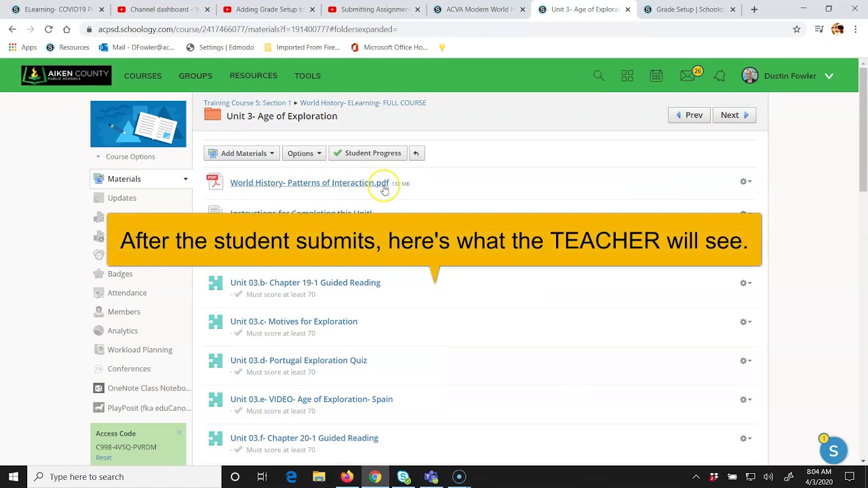The height and width of the screenshot is (488, 868).
Task: Click the puzzle icon for Unit 03.d
Action: click(216, 361)
